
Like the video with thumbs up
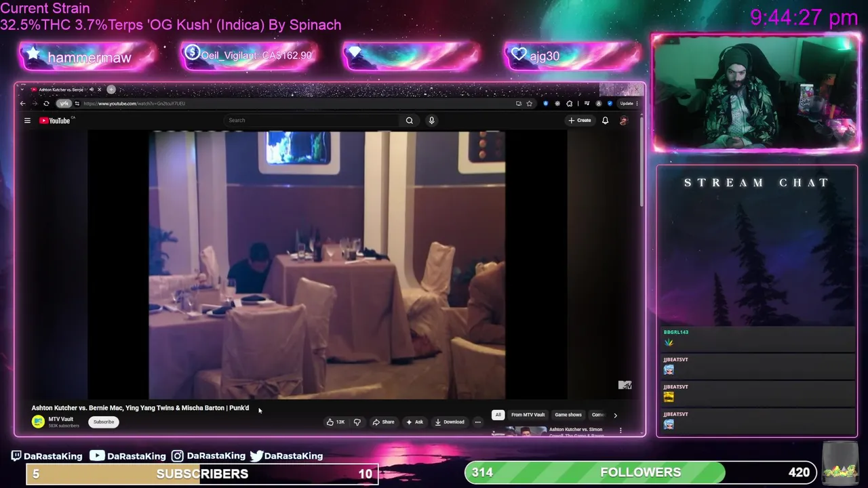pos(335,422)
